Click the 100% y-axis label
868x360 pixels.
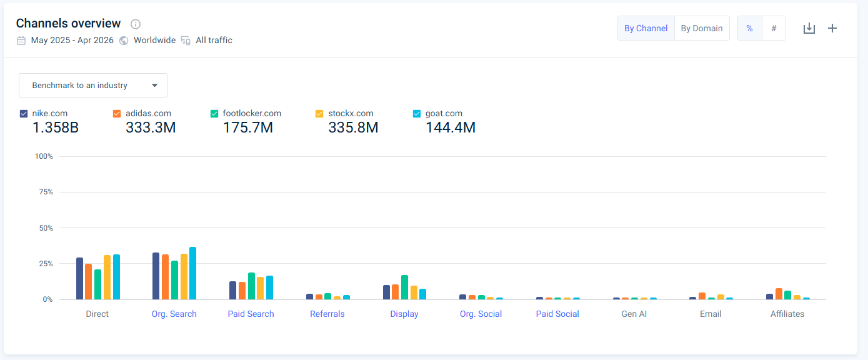coord(44,156)
